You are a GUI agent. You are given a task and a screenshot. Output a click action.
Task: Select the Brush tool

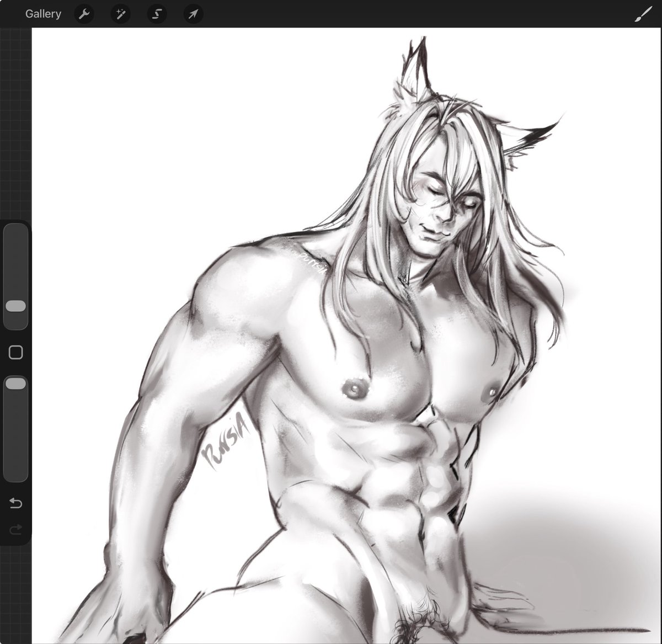click(643, 14)
